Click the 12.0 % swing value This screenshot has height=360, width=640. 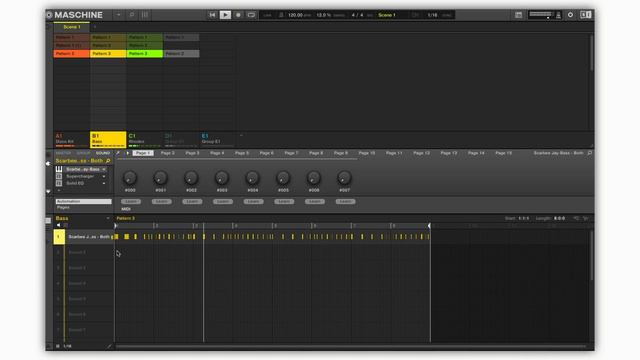click(x=324, y=15)
